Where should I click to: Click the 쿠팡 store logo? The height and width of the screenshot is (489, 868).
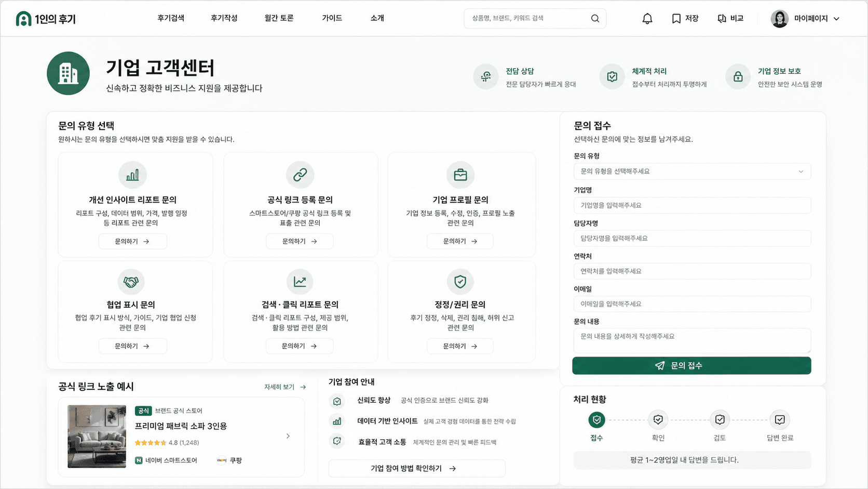click(x=222, y=460)
